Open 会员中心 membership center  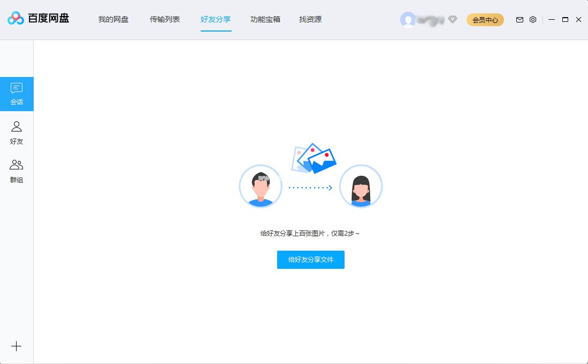click(485, 19)
